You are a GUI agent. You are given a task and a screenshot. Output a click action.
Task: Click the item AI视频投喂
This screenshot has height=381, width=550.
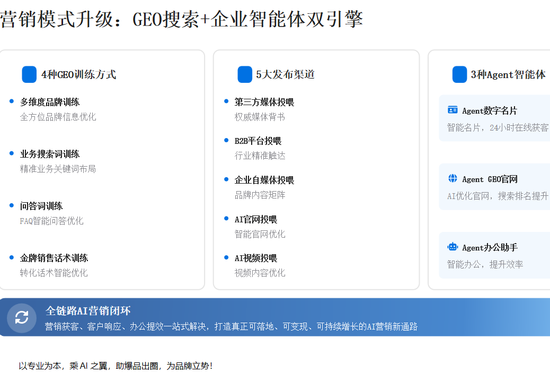tap(256, 258)
